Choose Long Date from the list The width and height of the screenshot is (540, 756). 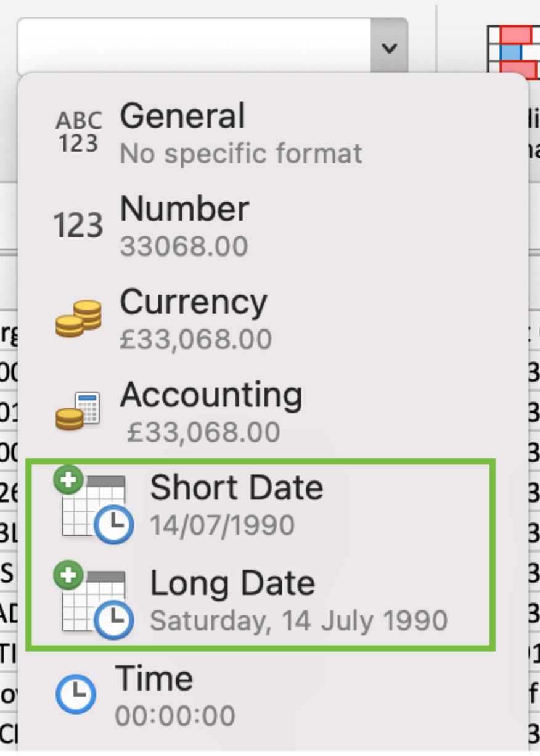pyautogui.click(x=232, y=583)
